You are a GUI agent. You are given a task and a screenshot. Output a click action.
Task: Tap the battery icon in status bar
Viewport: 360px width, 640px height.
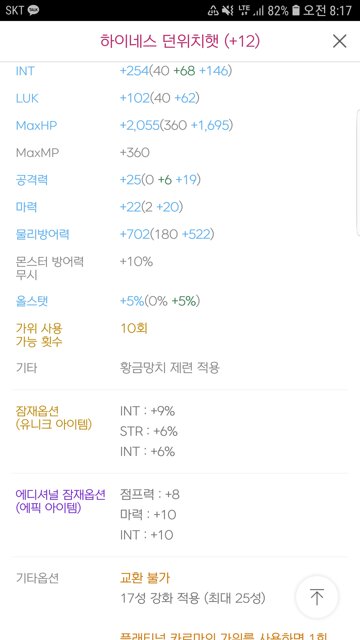pos(296,10)
